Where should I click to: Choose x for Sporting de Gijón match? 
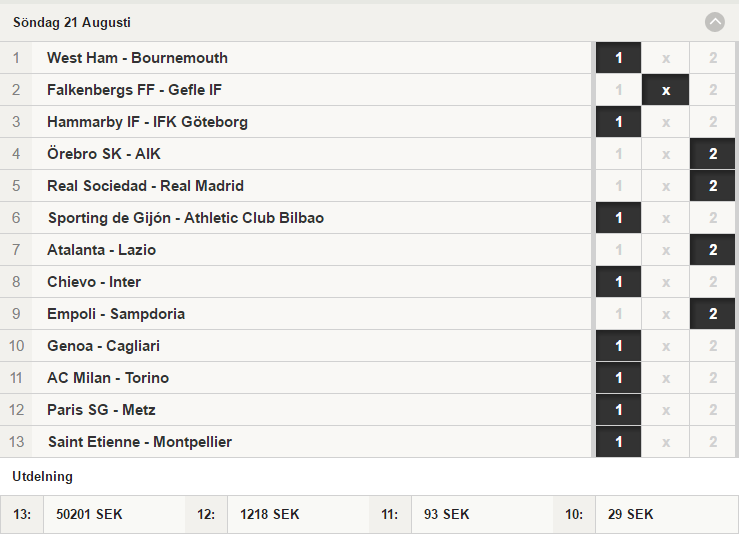click(x=665, y=218)
